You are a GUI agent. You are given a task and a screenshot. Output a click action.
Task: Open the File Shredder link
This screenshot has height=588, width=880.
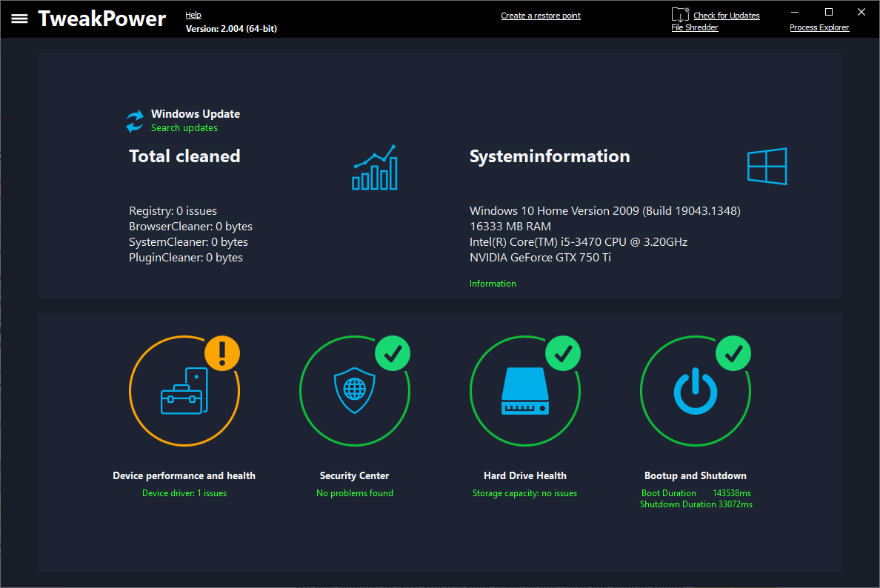[695, 27]
